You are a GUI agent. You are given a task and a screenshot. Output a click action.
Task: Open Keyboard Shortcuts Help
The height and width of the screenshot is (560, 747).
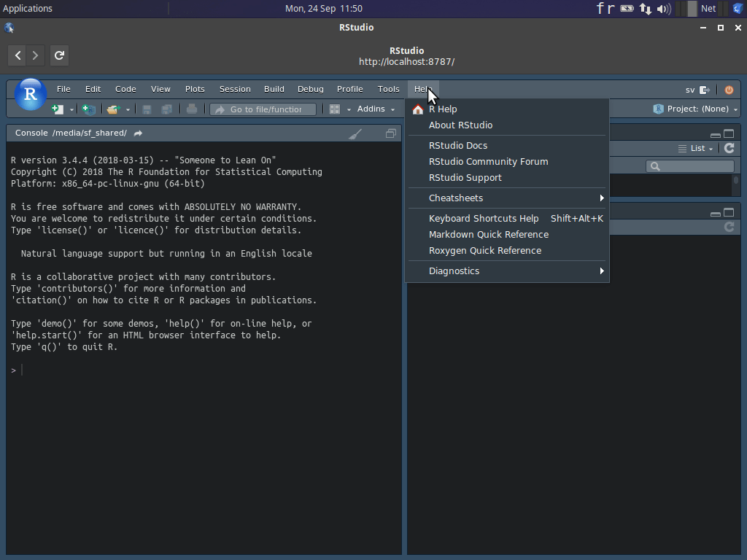tap(507, 219)
